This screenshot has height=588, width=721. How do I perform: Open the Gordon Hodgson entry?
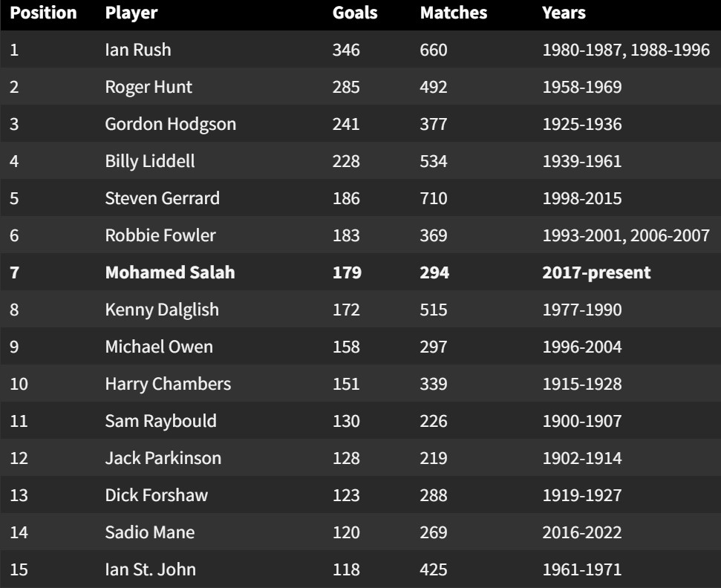(171, 124)
